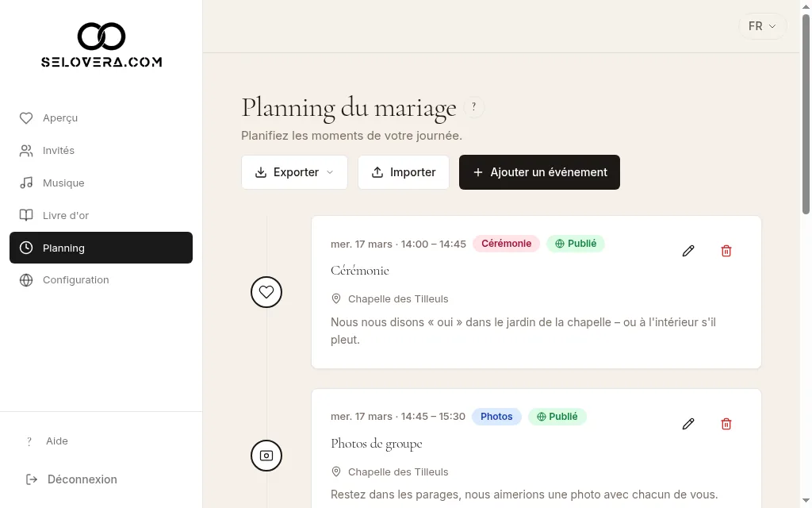
Task: Click the open book icon for Livre d'or
Action: tap(26, 215)
